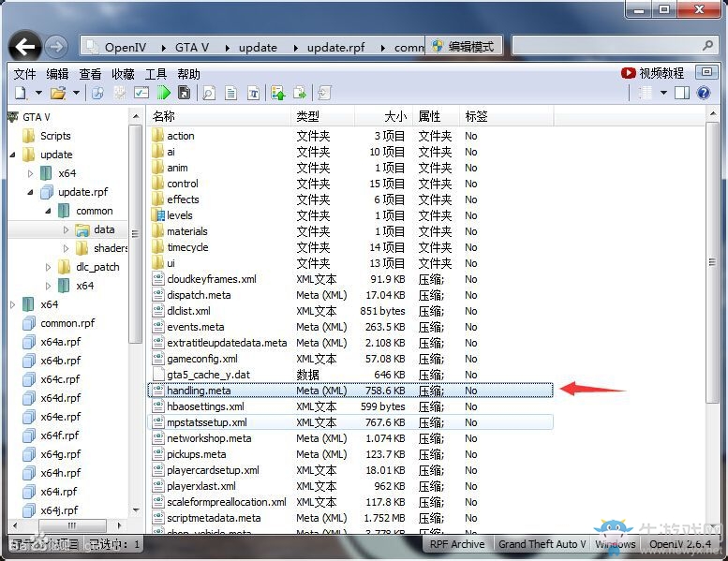Click the back navigation arrow

[x=25, y=46]
